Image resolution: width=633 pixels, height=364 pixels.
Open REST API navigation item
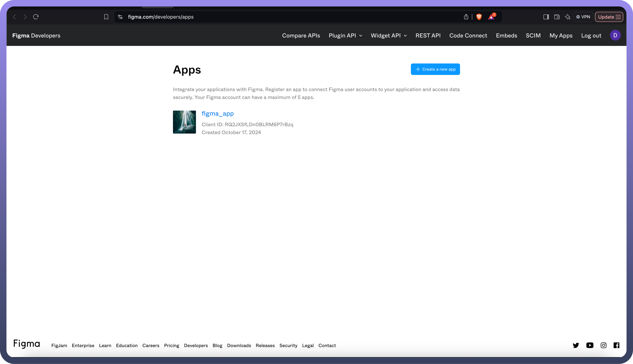pos(428,35)
